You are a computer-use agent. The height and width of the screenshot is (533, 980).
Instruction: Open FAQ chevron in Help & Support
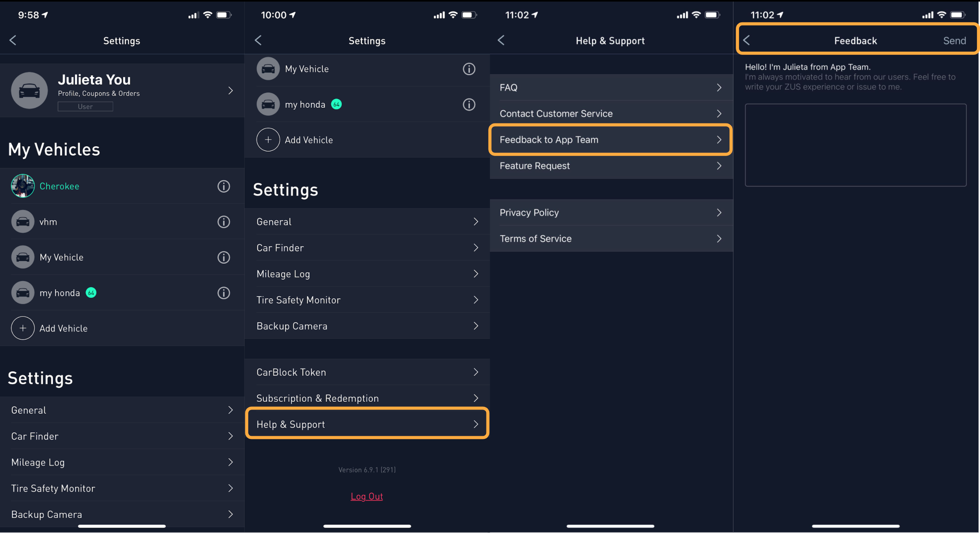coord(719,87)
